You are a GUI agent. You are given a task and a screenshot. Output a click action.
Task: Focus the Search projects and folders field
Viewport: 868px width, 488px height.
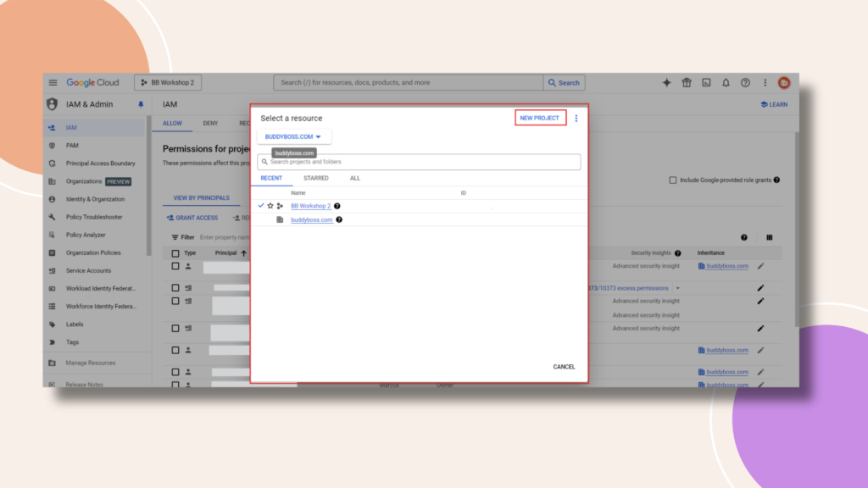tap(419, 162)
